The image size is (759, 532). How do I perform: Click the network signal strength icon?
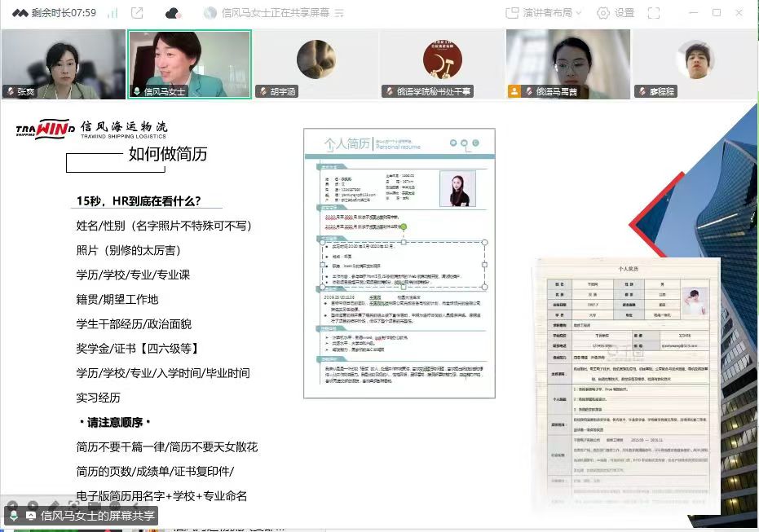pos(113,13)
